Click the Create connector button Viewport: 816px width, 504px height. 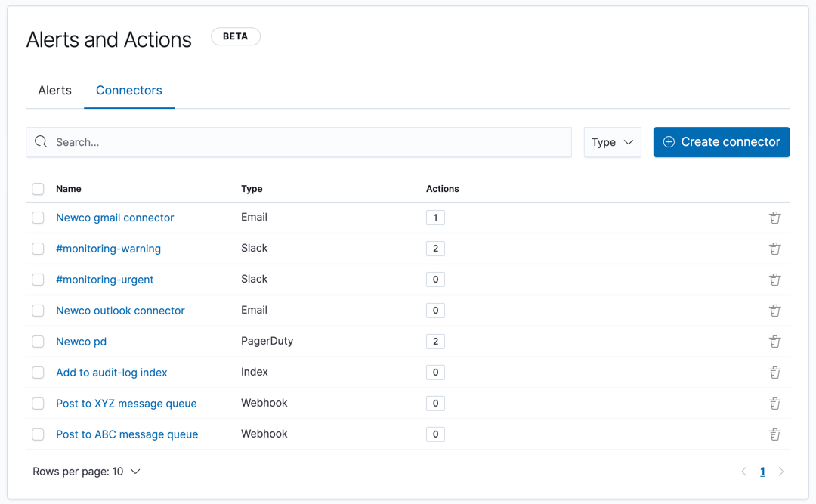tap(721, 141)
